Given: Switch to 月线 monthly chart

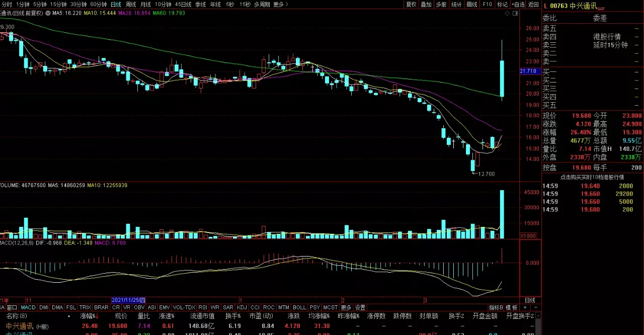Looking at the screenshot, I should [145, 5].
